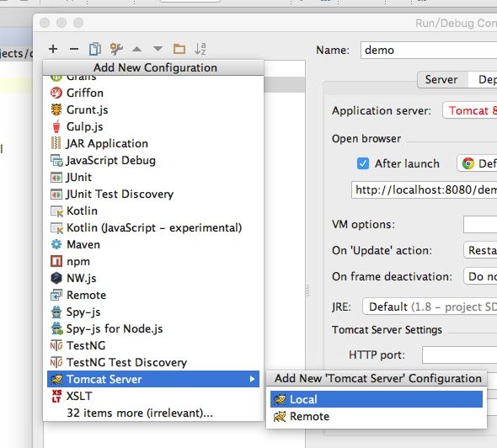Open the On 'Update' action dropdown
This screenshot has width=497, height=448.
click(480, 250)
